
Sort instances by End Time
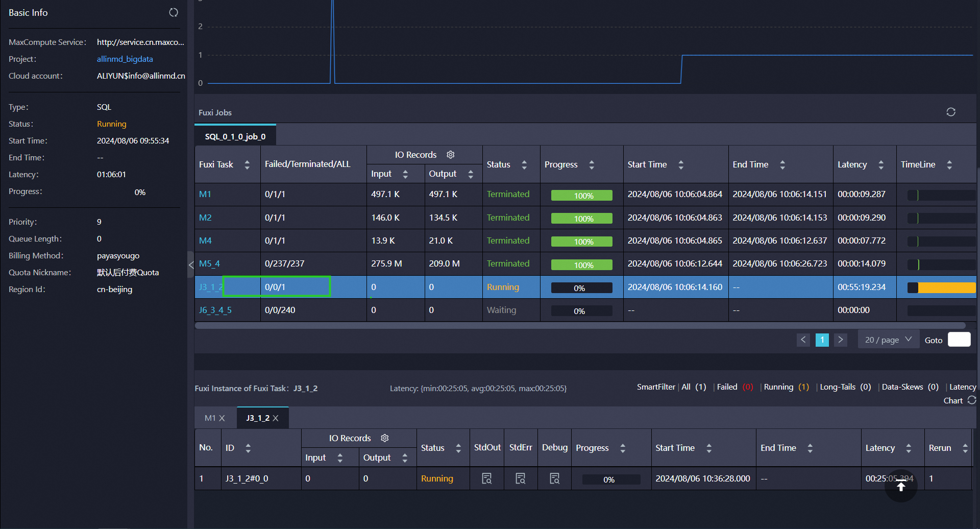810,448
